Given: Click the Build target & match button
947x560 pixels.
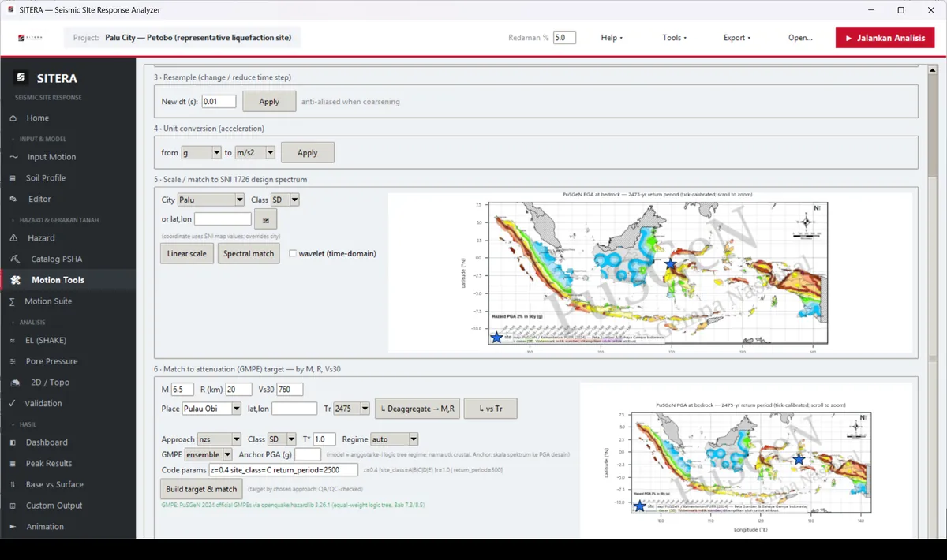Looking at the screenshot, I should click(201, 489).
